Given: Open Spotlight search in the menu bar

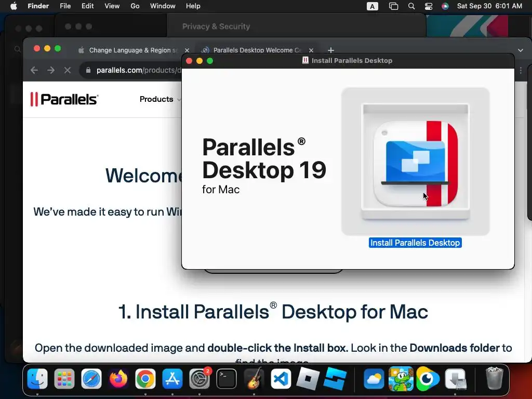Looking at the screenshot, I should [411, 6].
